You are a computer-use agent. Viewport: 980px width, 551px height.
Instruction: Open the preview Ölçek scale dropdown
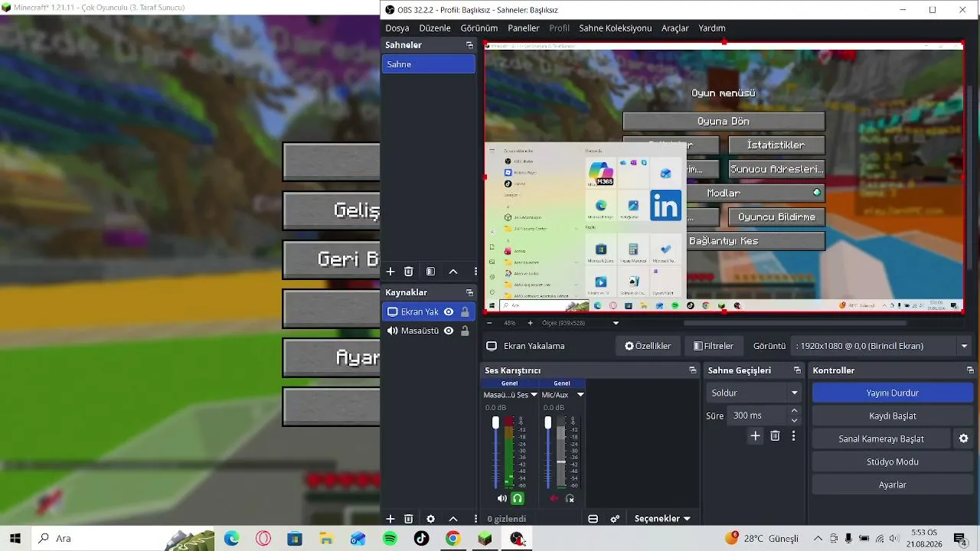[616, 323]
